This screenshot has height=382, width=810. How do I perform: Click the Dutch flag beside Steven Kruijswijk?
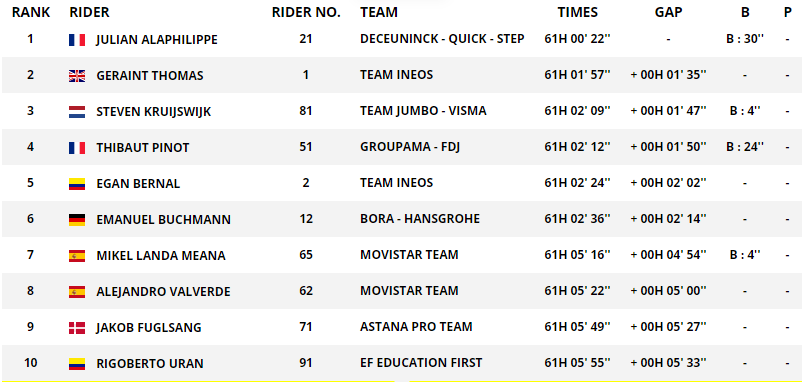(x=76, y=112)
